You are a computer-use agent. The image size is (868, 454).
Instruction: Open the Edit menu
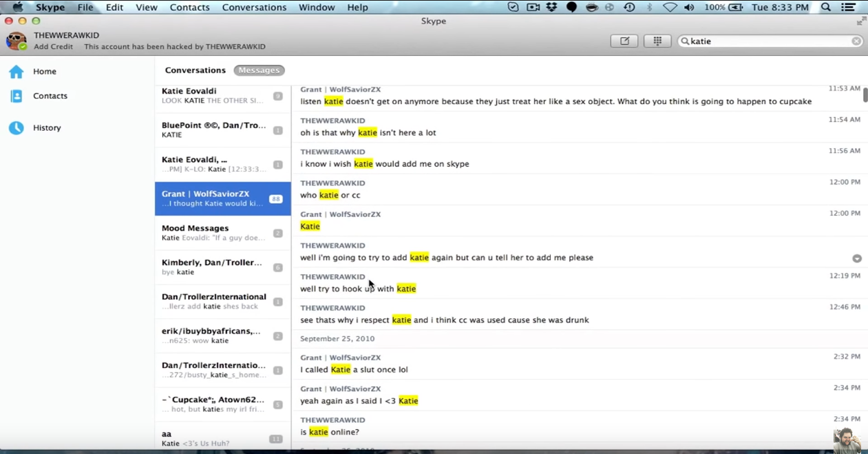[114, 7]
